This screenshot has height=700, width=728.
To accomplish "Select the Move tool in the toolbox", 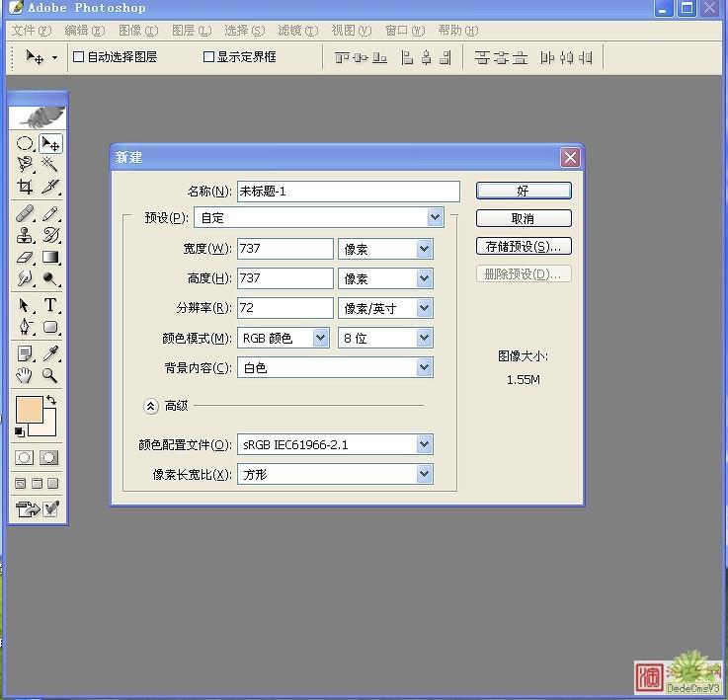I will (50, 143).
